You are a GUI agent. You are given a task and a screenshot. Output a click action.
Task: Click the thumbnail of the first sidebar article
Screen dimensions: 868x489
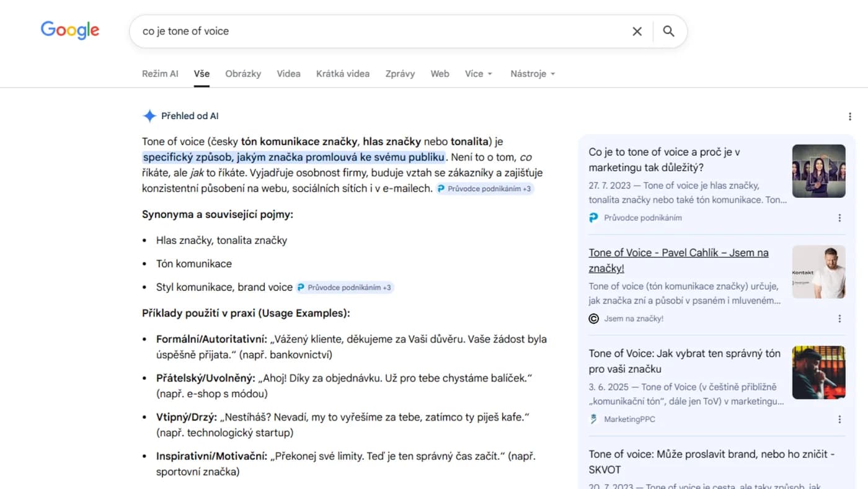(x=819, y=171)
